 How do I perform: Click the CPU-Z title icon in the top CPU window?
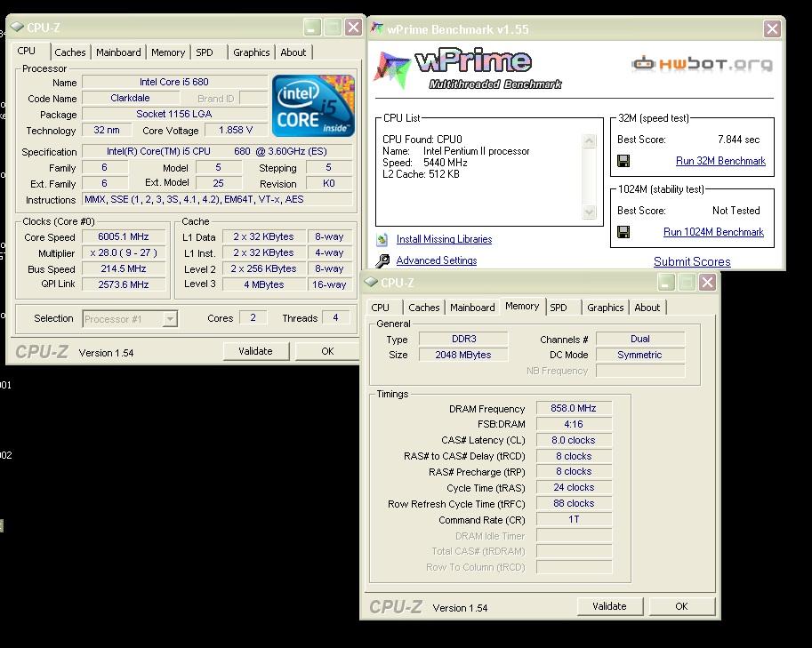tap(17, 27)
